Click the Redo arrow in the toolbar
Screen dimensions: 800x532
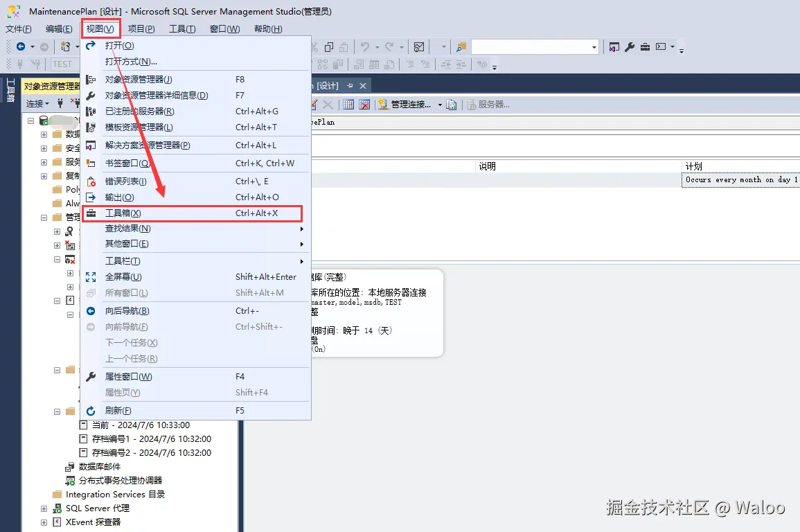389,47
